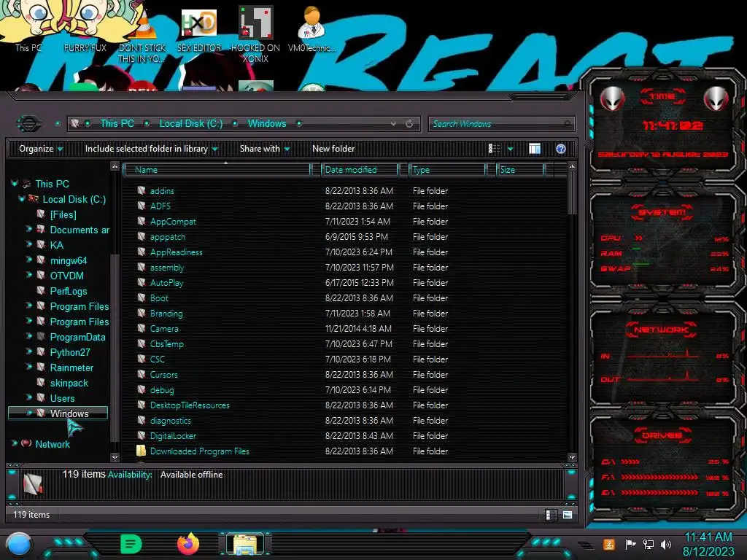Select the assembly folder row
This screenshot has width=747, height=560.
click(x=343, y=267)
